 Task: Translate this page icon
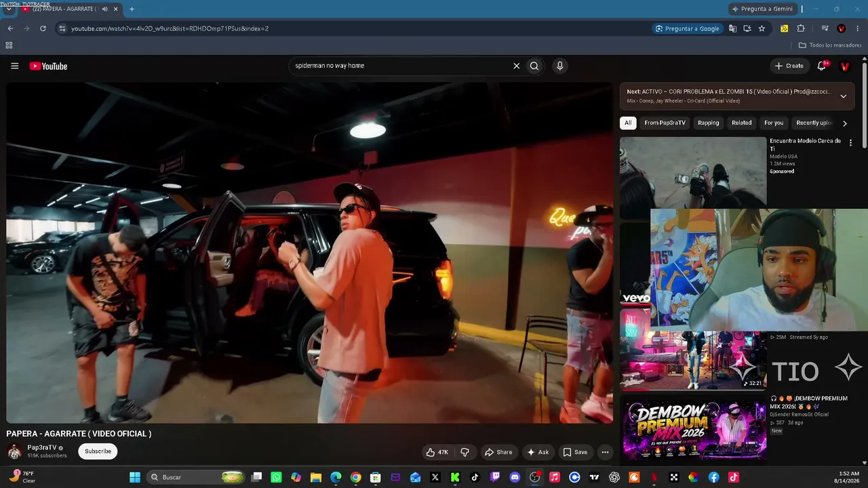[732, 28]
